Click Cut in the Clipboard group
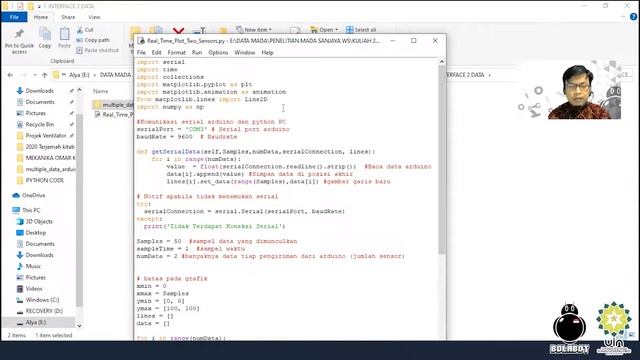This screenshot has width=640, height=360. point(85,30)
